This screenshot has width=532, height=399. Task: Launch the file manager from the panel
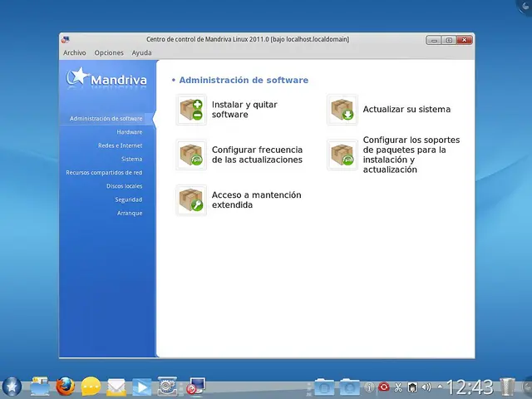click(39, 387)
